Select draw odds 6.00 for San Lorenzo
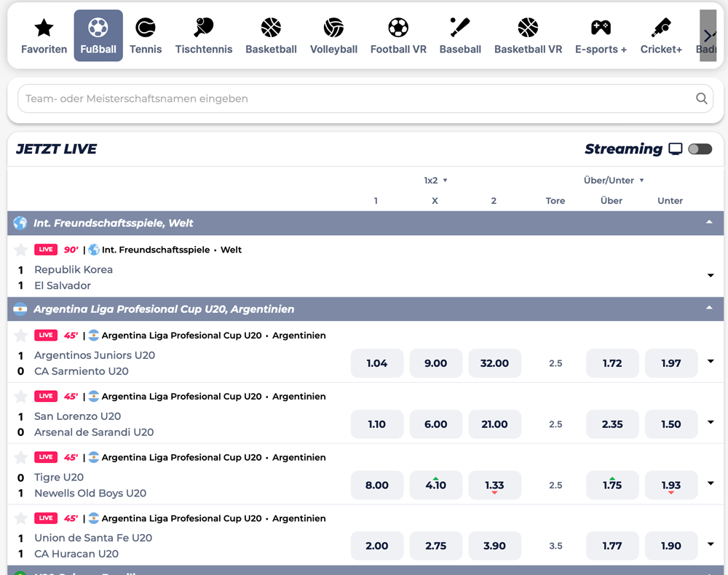728x575 pixels. (x=435, y=424)
